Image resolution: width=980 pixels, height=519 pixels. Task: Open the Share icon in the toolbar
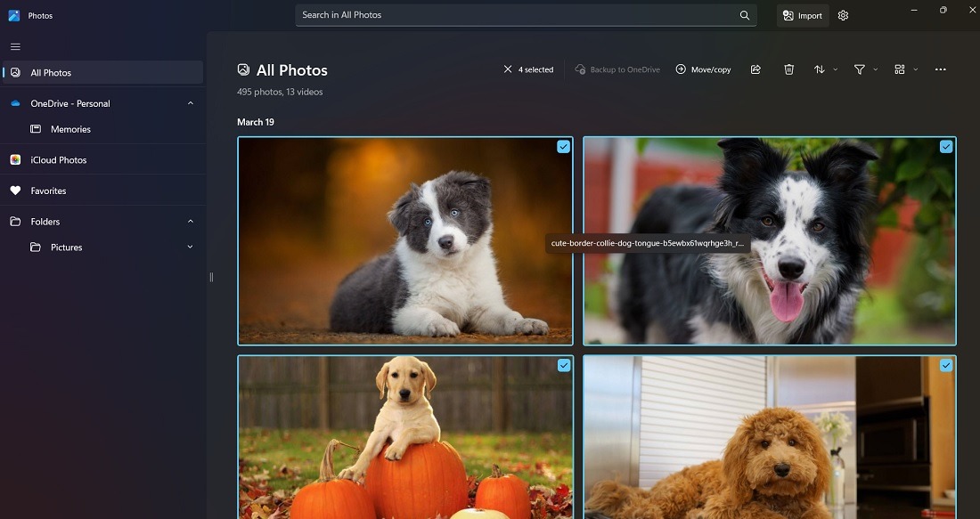[x=755, y=69]
